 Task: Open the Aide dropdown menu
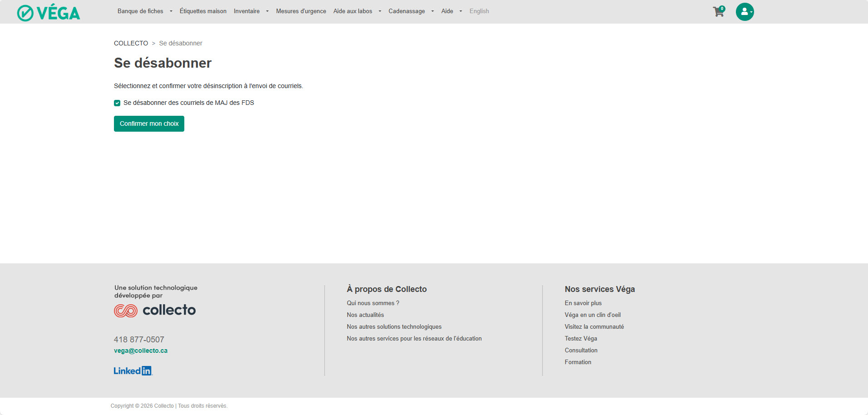click(x=451, y=11)
